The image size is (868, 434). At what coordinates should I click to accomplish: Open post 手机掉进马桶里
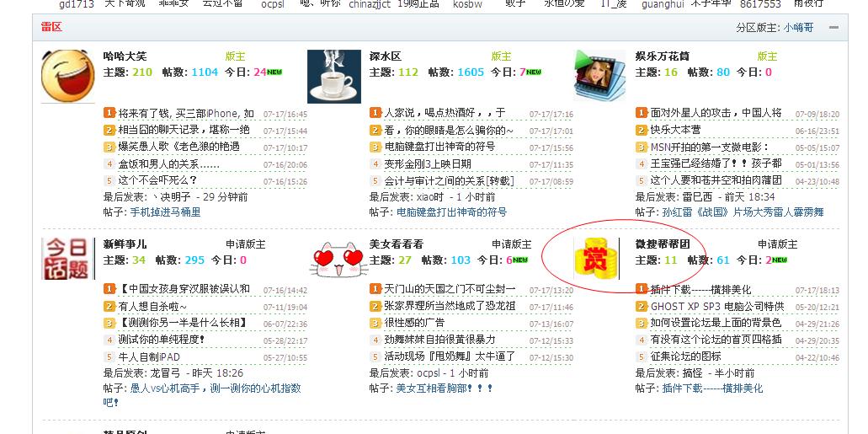[166, 212]
